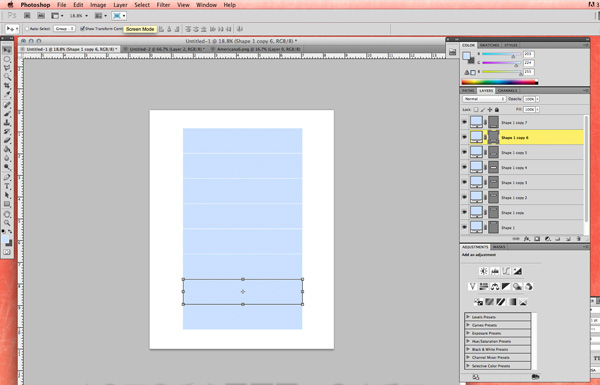
Task: Click the Opacity field in the Layers panel
Action: 529,99
